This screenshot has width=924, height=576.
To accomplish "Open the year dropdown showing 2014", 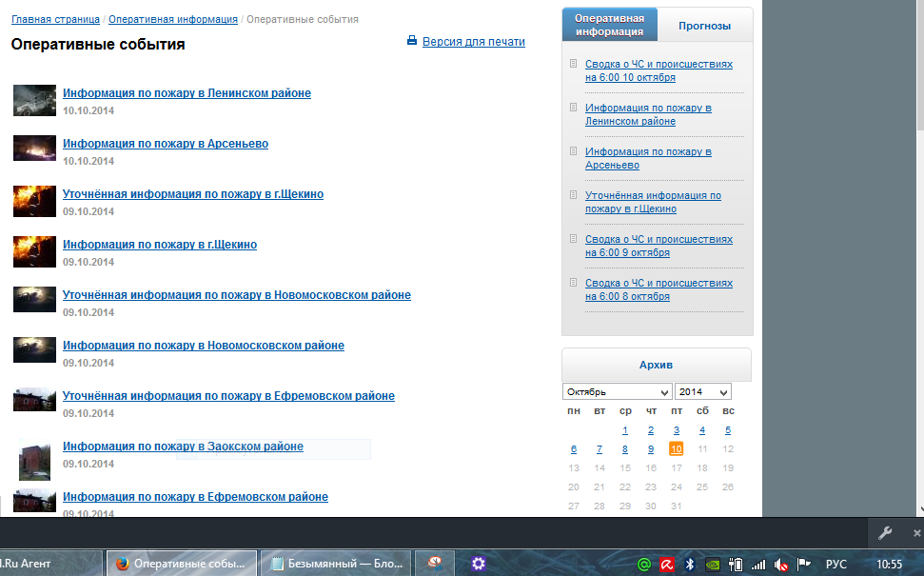I will coord(702,392).
